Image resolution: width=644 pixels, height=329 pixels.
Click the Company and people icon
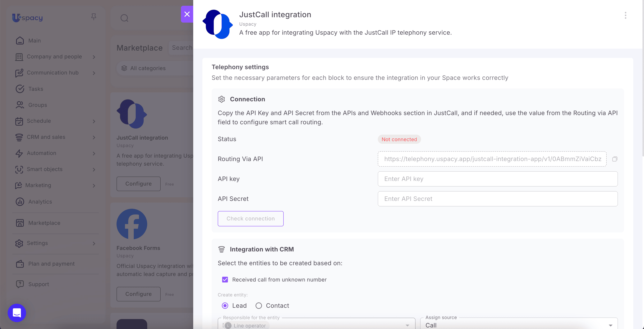(19, 57)
